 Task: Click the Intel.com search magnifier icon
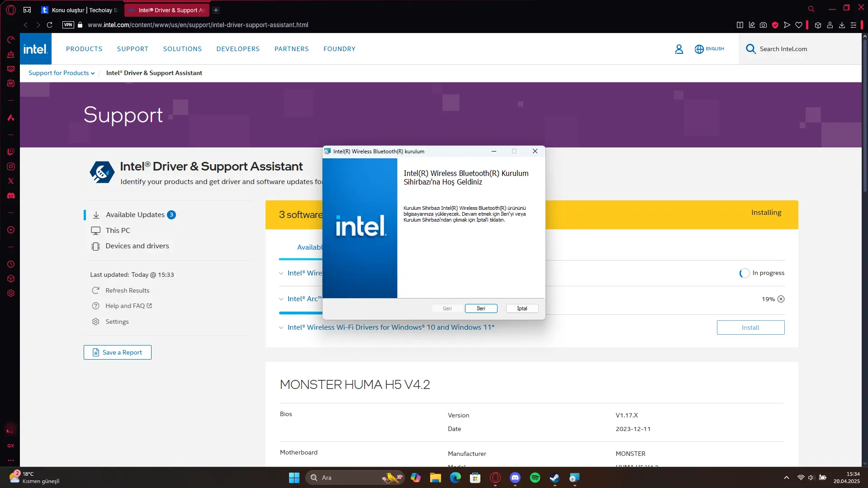coord(751,49)
